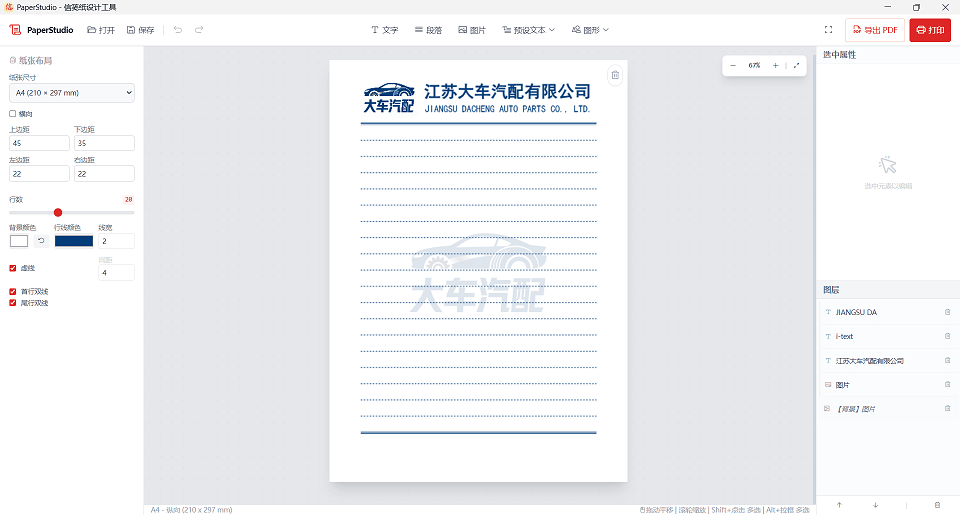Click the fit-to-screen expand arrows icon
960x515 pixels.
[796, 65]
